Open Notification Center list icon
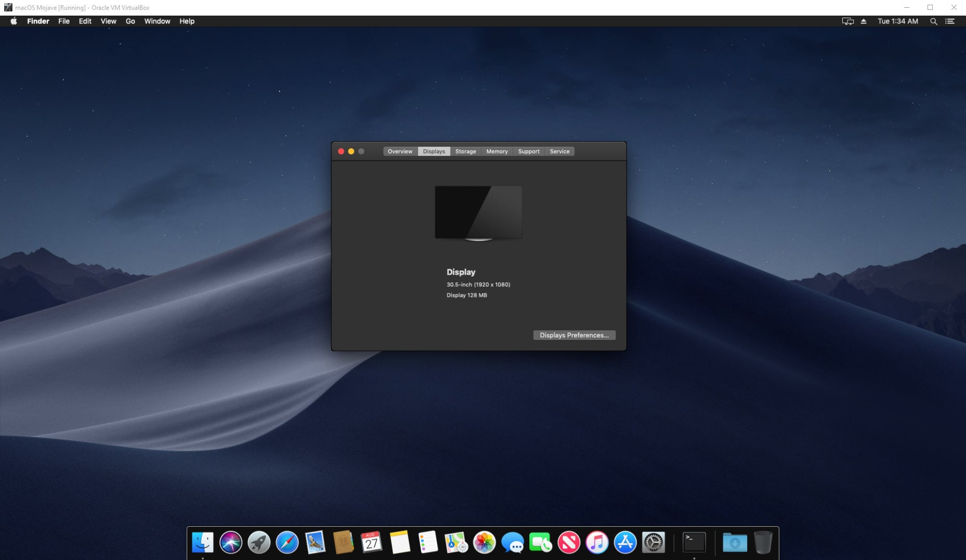 (950, 21)
